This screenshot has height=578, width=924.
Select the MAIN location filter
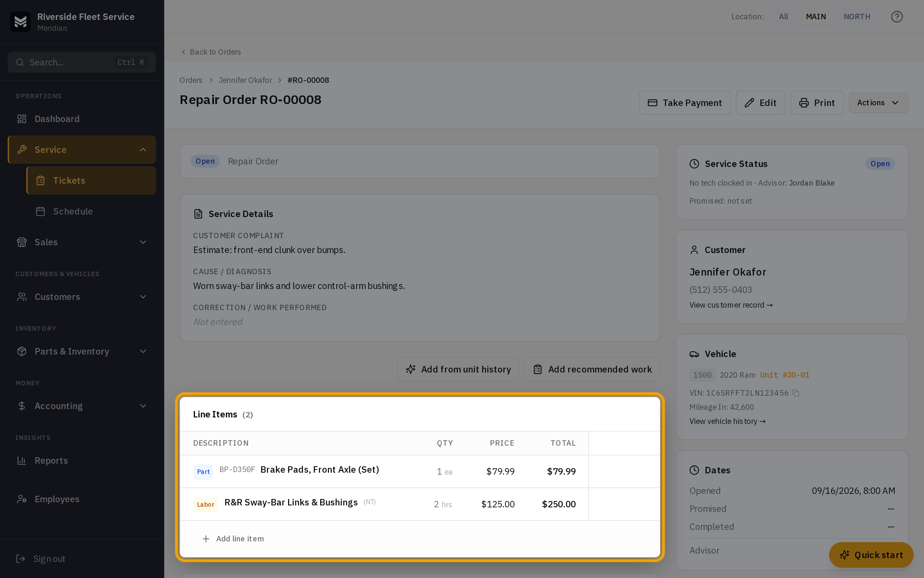[x=816, y=17]
